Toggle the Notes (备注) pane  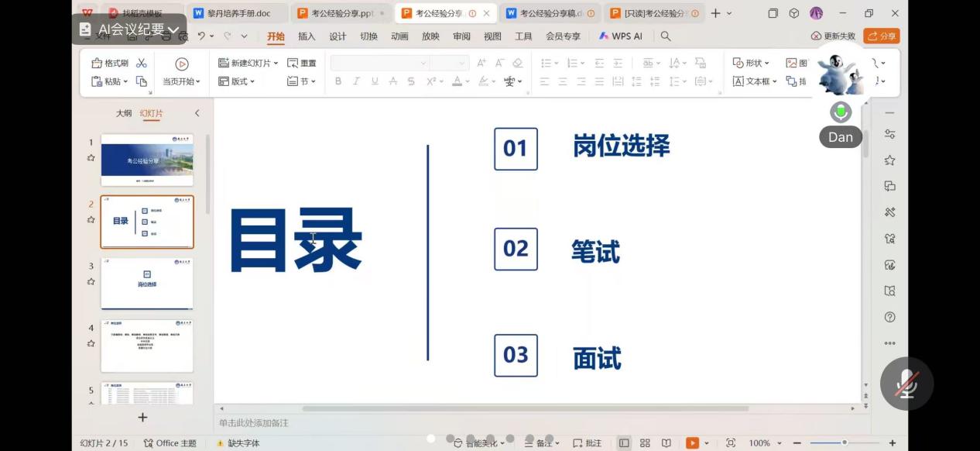[539, 443]
